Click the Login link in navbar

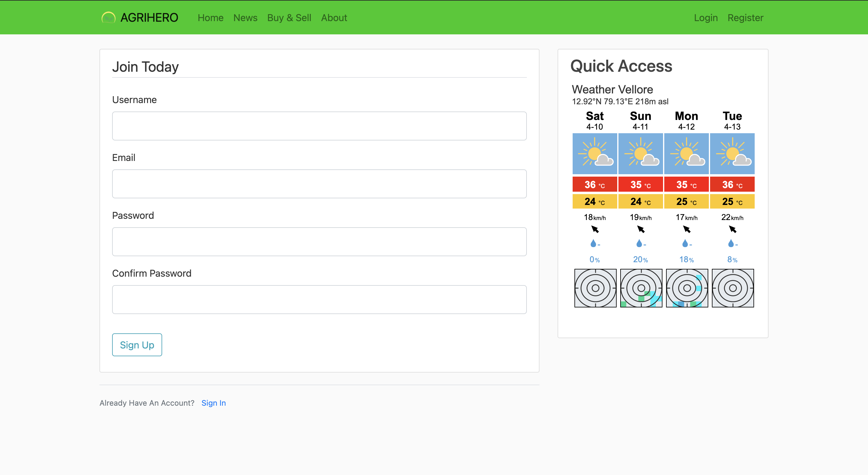pos(706,18)
